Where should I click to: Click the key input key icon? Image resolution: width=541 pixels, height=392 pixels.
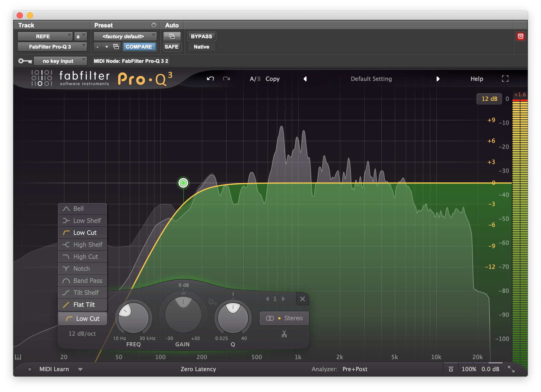pyautogui.click(x=25, y=61)
